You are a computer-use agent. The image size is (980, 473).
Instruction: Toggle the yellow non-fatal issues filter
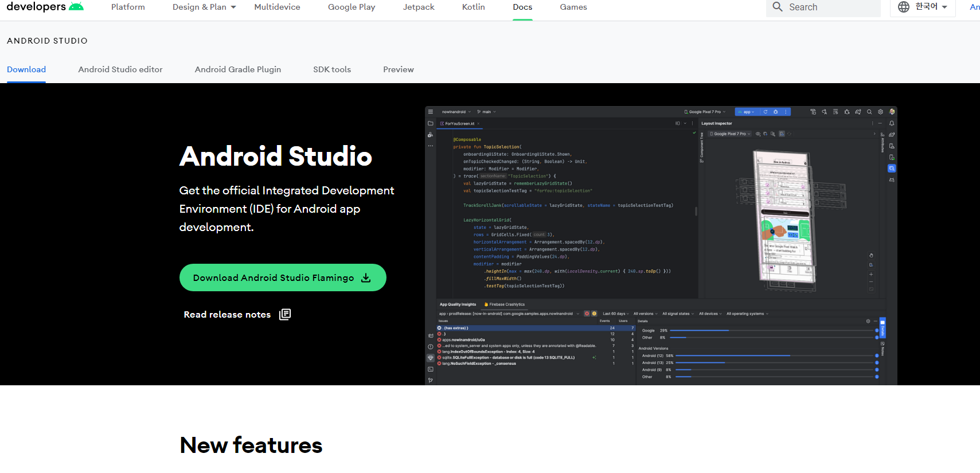click(594, 314)
